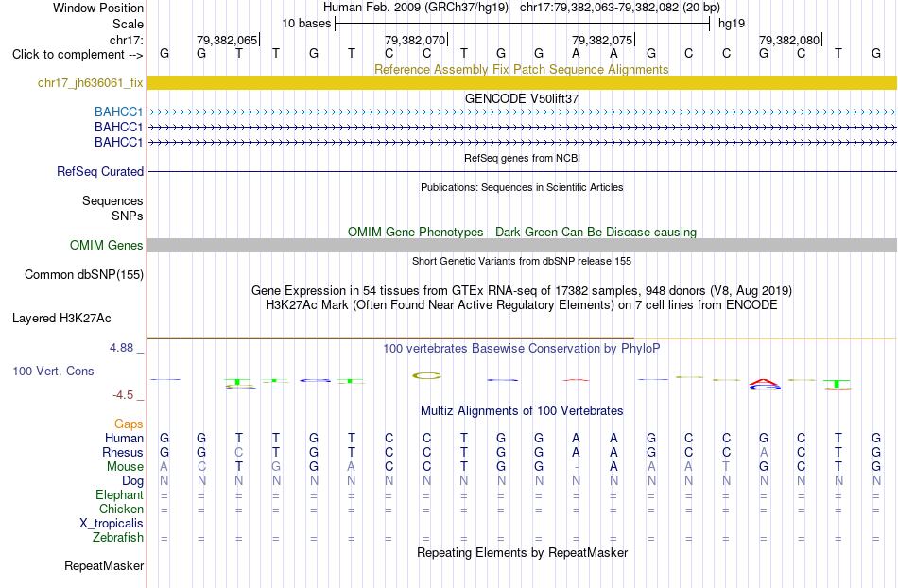Open 'Publications: Sequences in Scientific Articles' title

tap(522, 187)
